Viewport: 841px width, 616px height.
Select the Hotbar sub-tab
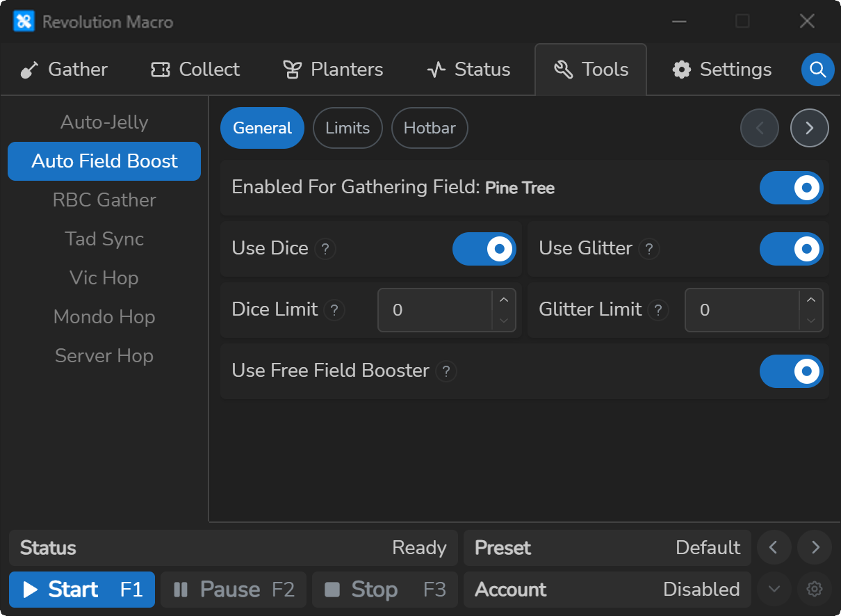(x=430, y=128)
